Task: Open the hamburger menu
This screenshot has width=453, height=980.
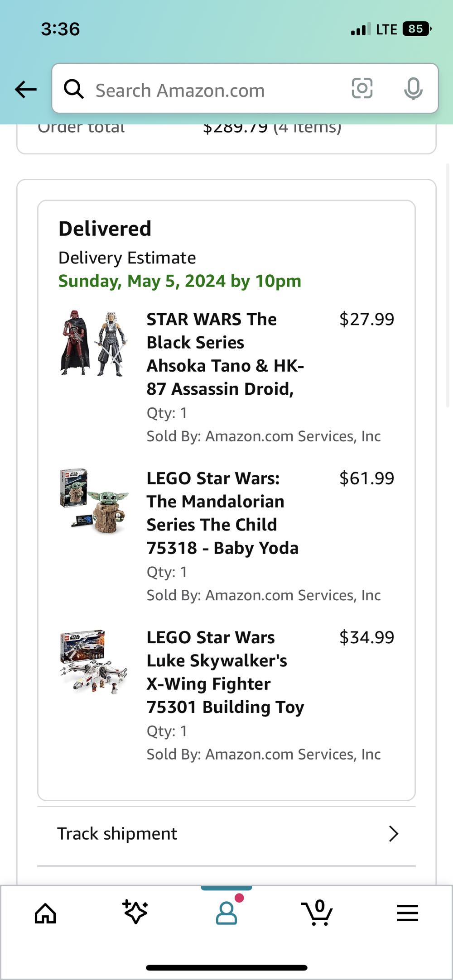Action: 407,913
